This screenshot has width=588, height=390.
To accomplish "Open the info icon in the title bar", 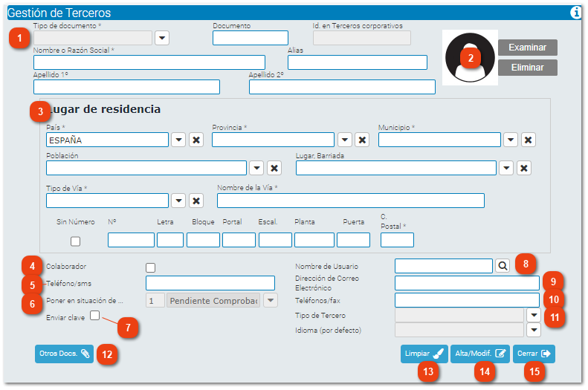I will [575, 13].
